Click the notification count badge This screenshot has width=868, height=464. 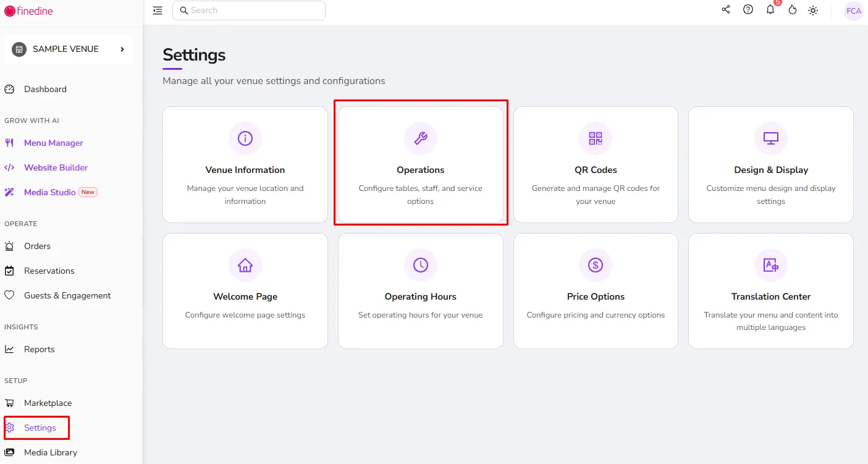click(x=777, y=2)
